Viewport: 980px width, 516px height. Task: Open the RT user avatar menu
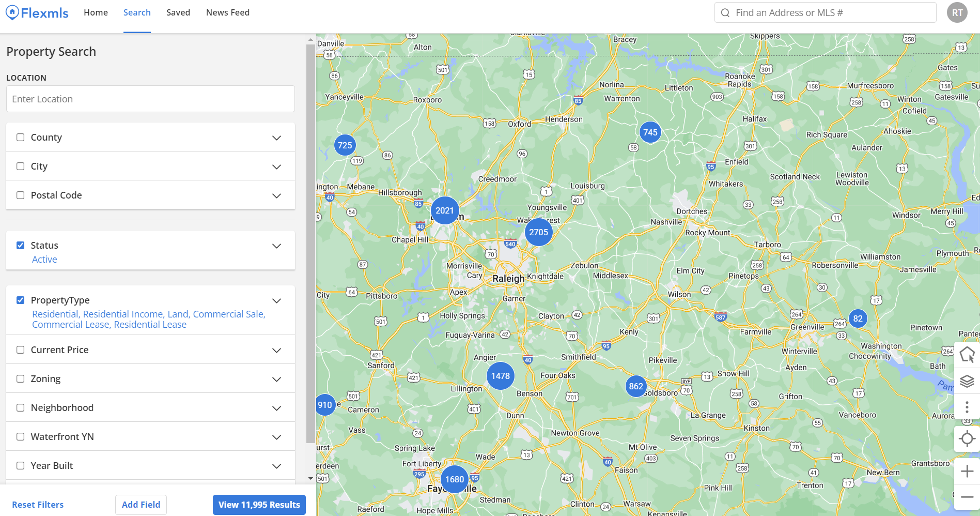[x=957, y=12]
